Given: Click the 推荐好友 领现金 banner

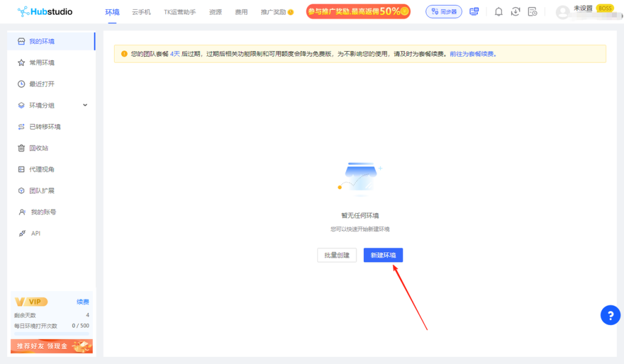Looking at the screenshot, I should click(x=52, y=346).
